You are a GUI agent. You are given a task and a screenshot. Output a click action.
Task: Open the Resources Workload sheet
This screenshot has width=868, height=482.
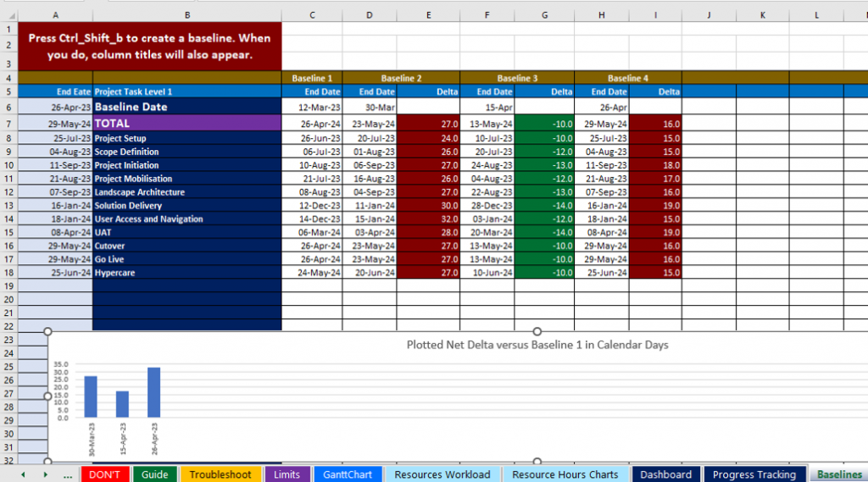pos(442,474)
